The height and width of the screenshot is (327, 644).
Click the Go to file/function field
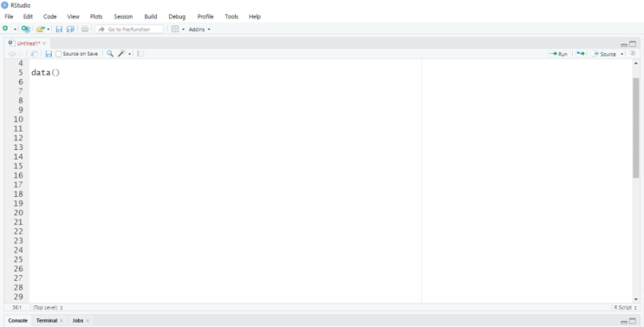coord(129,29)
